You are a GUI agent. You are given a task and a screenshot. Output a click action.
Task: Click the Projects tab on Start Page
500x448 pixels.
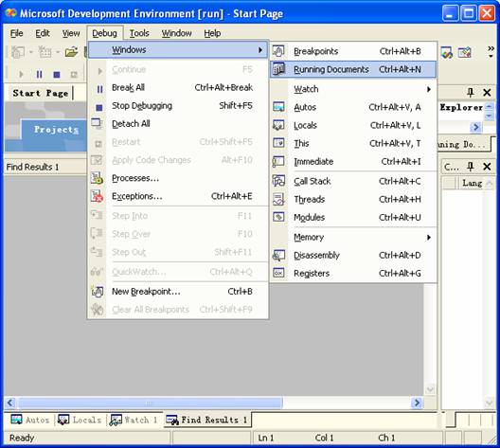[56, 130]
